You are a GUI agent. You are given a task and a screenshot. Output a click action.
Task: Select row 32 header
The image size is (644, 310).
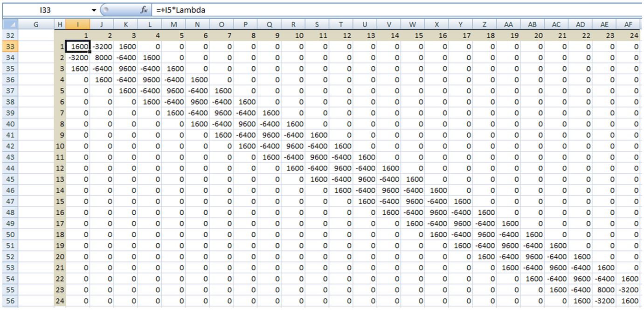[x=10, y=35]
